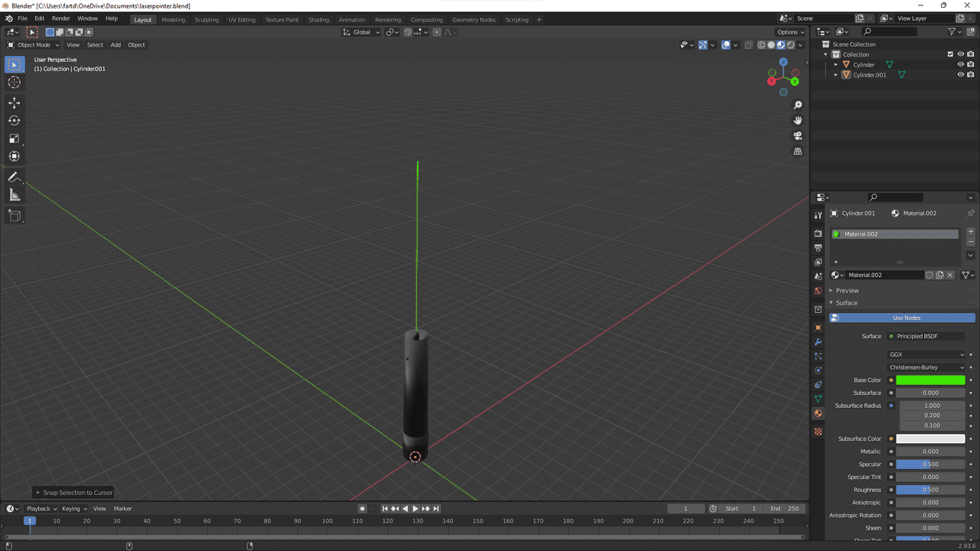Click the Use Nodes button
The height and width of the screenshot is (551, 980).
point(906,318)
